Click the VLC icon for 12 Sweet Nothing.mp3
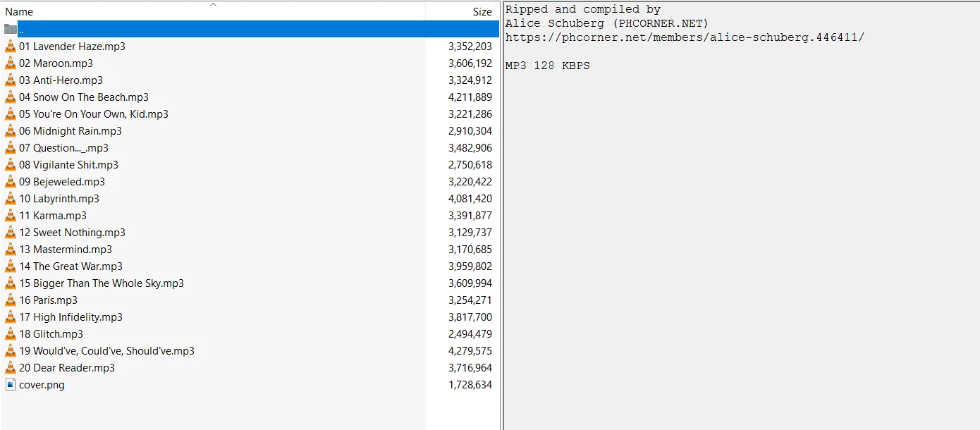980x430 pixels. coord(11,233)
